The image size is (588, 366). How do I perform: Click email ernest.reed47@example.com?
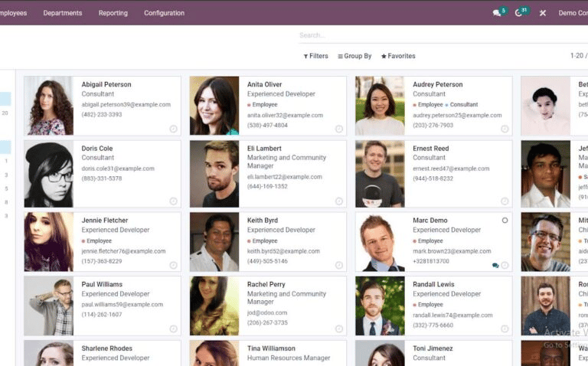tap(451, 168)
